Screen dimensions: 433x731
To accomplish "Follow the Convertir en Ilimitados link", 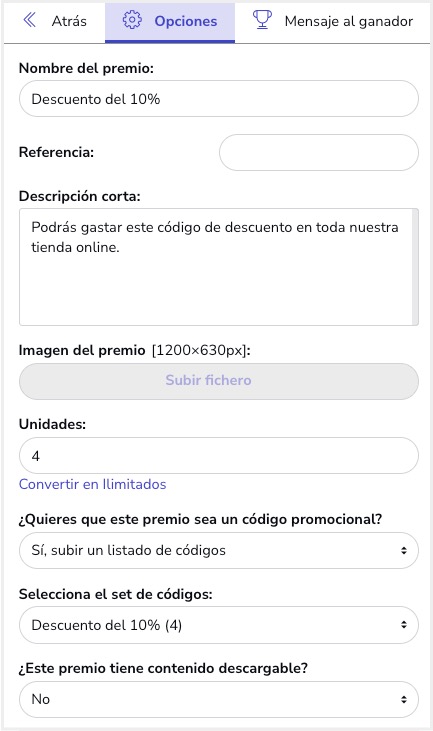I will (x=92, y=484).
